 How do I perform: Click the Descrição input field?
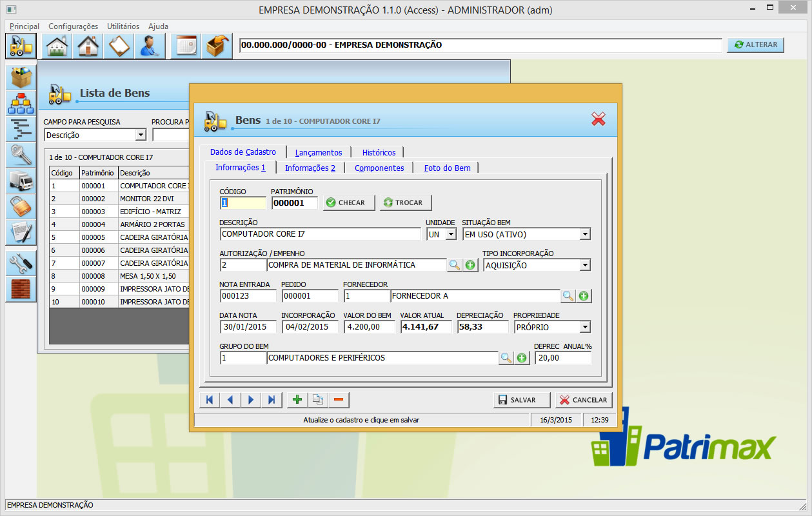321,234
